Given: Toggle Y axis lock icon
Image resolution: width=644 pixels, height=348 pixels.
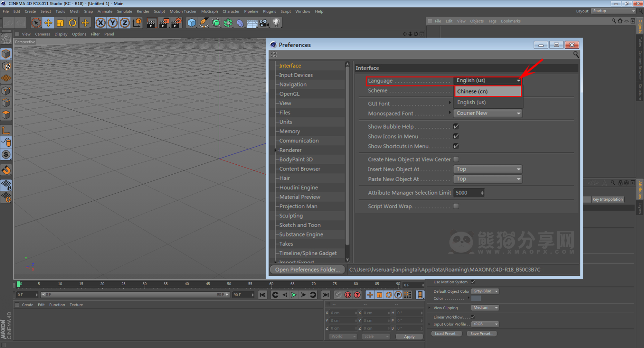Looking at the screenshot, I should (113, 23).
